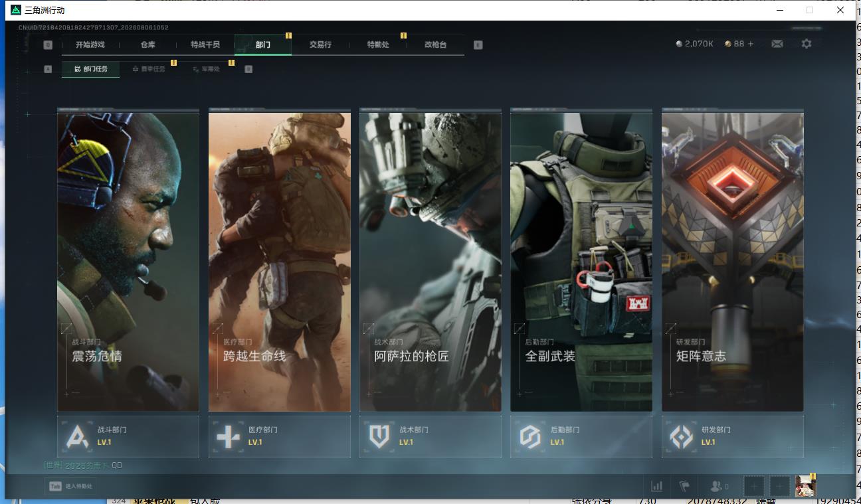
Task: Click the logistics department 后勤部门 hexagon icon
Action: [530, 436]
